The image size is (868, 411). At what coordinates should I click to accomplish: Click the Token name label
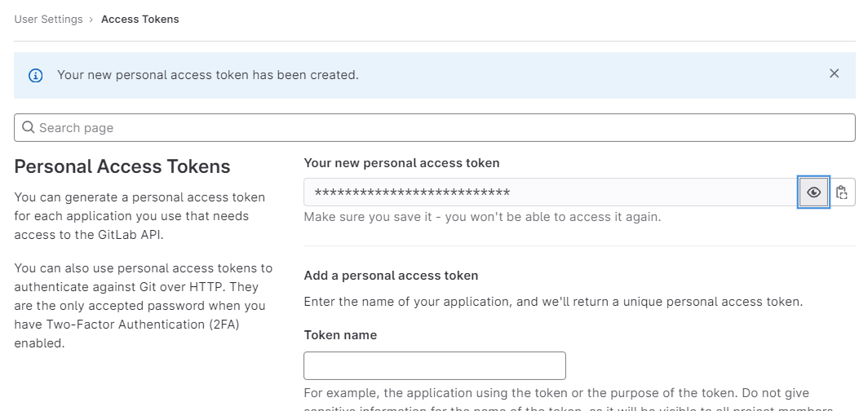[x=340, y=335]
